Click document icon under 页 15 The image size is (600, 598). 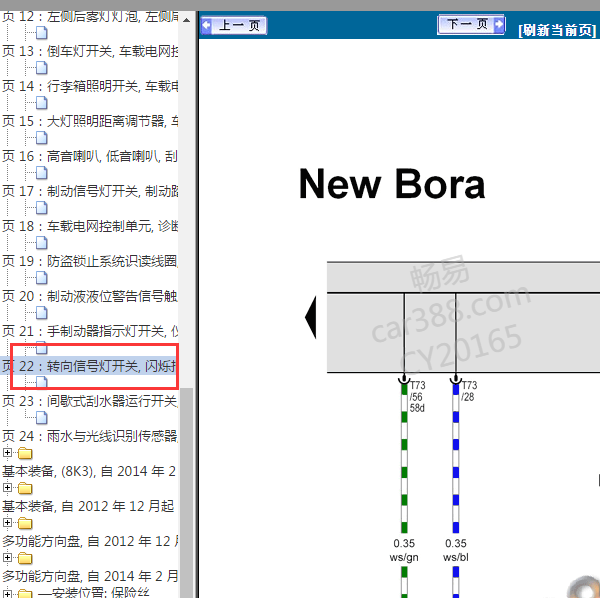(41, 138)
